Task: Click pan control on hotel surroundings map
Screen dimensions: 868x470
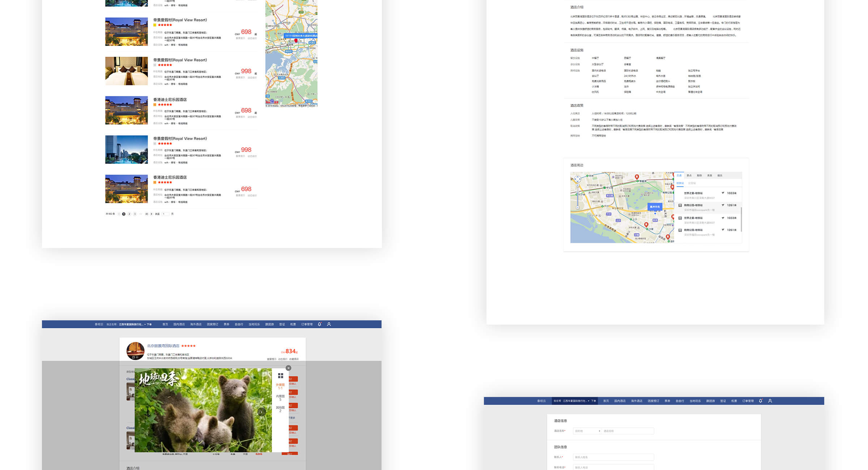Action: coord(578,179)
